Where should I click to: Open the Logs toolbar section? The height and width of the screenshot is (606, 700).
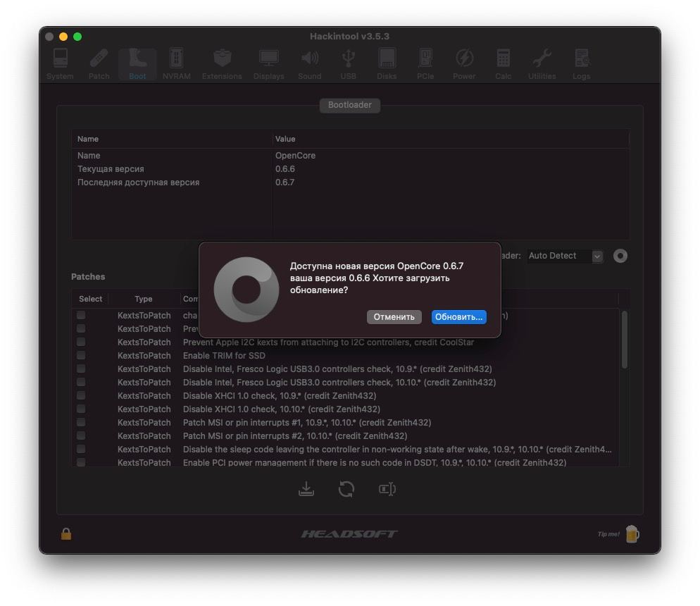point(581,64)
